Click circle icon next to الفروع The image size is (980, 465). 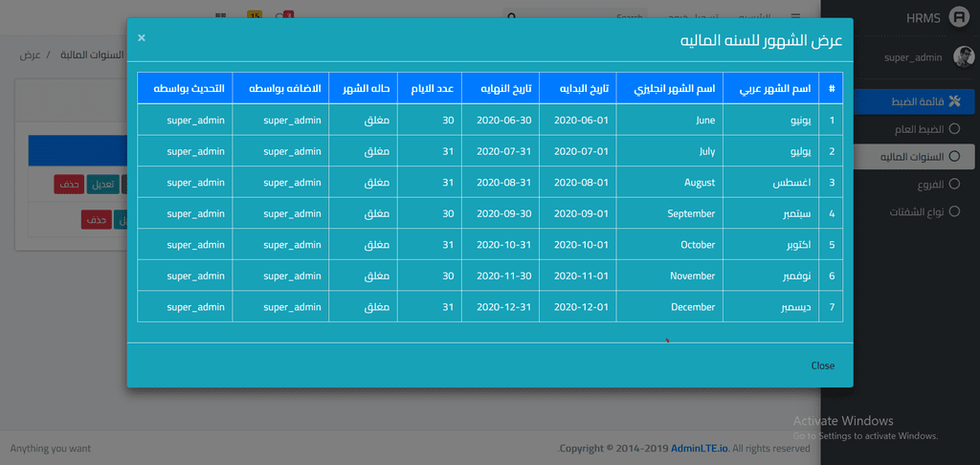[x=954, y=184]
